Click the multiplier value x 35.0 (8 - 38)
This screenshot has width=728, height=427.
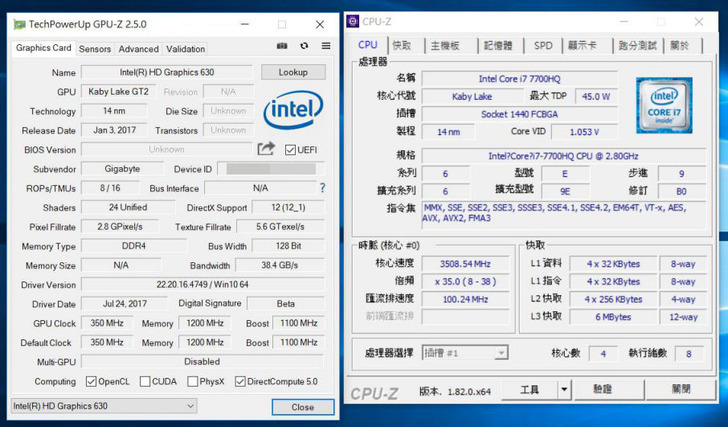(465, 282)
